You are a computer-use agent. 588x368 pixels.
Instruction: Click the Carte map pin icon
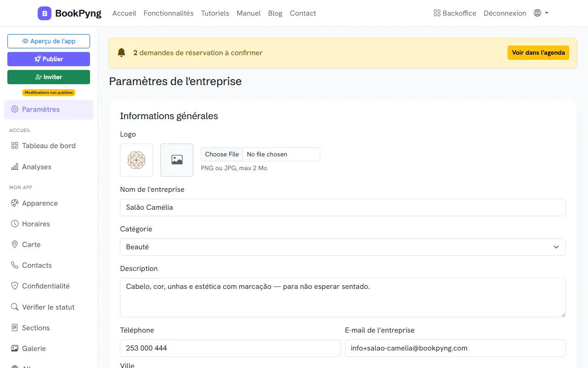pyautogui.click(x=15, y=245)
